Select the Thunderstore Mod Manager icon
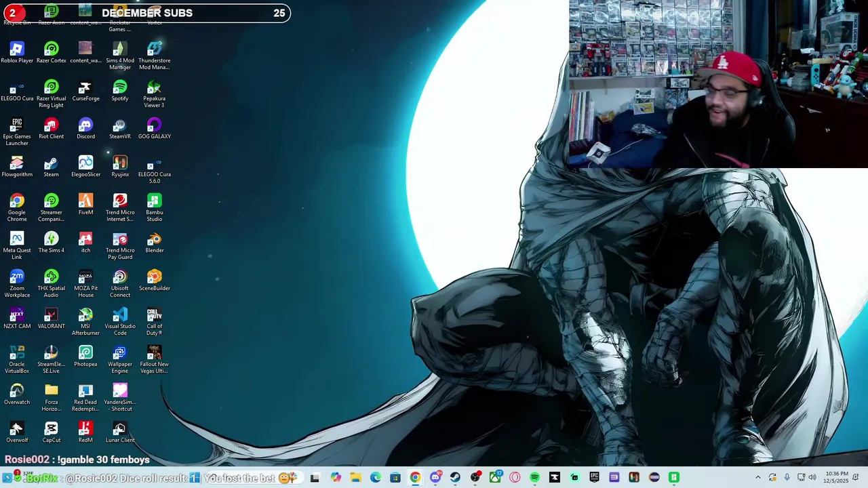The height and width of the screenshot is (488, 868). [155, 56]
